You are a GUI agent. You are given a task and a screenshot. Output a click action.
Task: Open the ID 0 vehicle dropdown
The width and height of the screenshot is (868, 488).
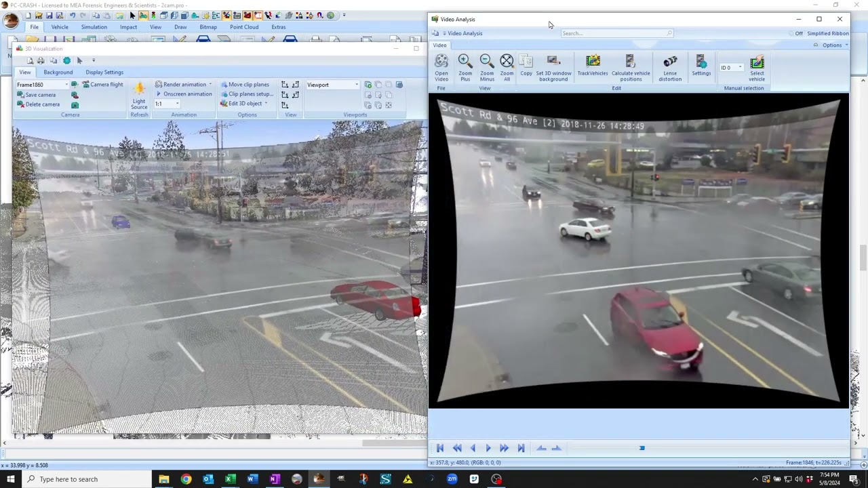(x=740, y=68)
